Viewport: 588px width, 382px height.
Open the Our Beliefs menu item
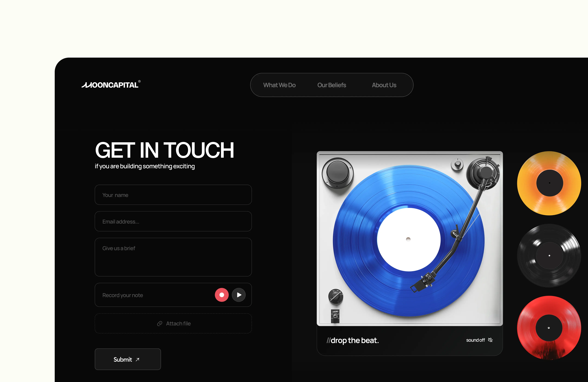tap(332, 85)
